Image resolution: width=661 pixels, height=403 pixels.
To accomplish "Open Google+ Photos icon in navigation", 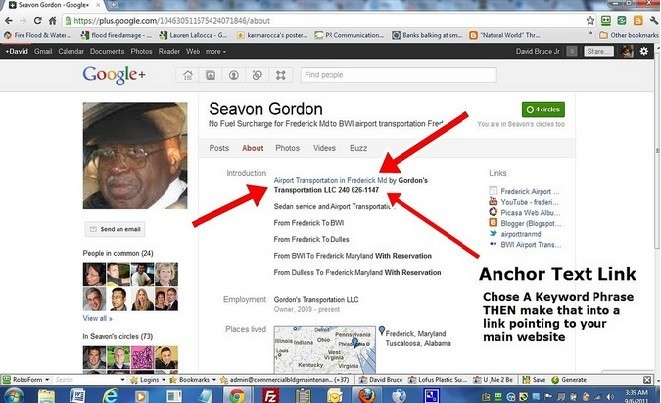I will click(210, 75).
